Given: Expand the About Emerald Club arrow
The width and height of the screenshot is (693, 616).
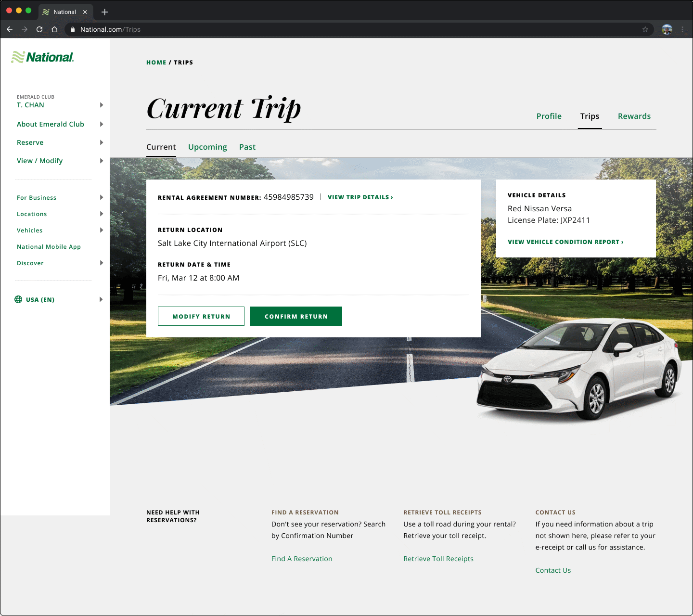Looking at the screenshot, I should pyautogui.click(x=101, y=124).
